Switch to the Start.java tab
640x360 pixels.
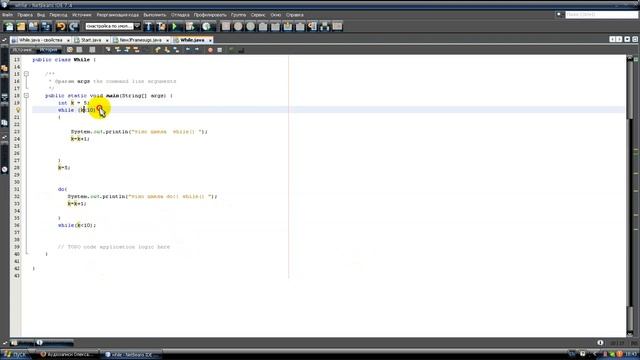pyautogui.click(x=91, y=40)
